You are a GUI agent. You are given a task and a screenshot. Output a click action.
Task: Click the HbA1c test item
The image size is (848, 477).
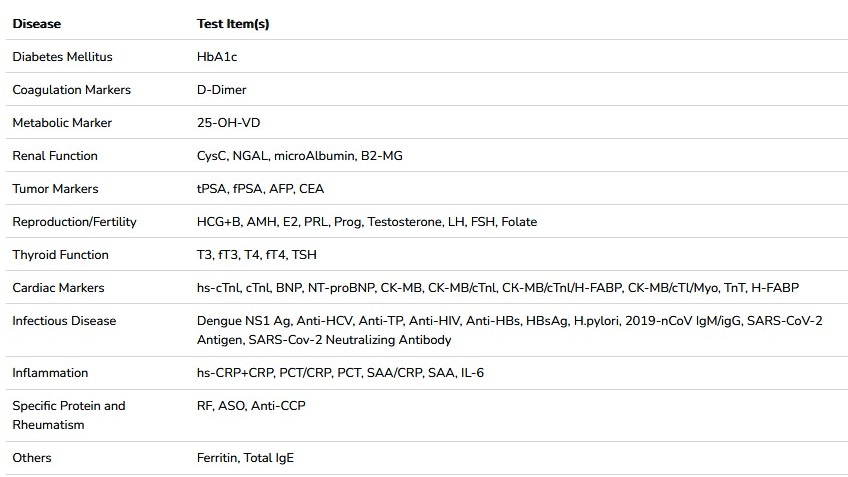click(217, 57)
